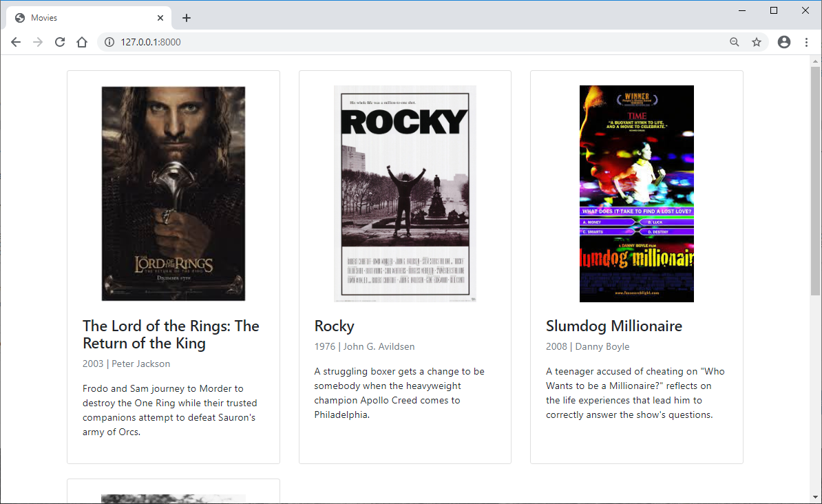822x504 pixels.
Task: Close the Movies tab
Action: coord(160,18)
